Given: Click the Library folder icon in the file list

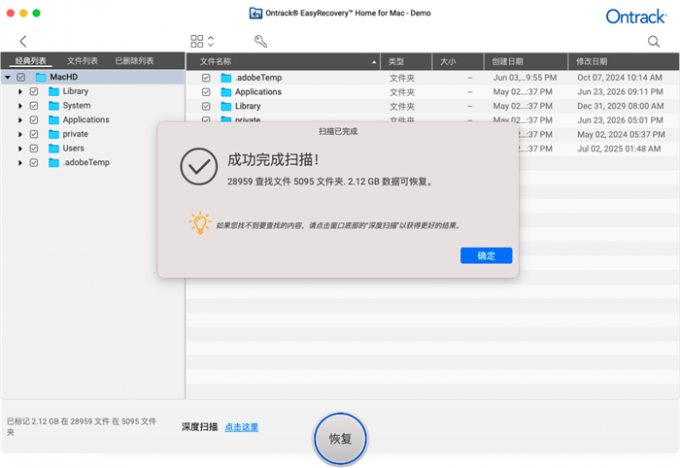Looking at the screenshot, I should pos(226,106).
